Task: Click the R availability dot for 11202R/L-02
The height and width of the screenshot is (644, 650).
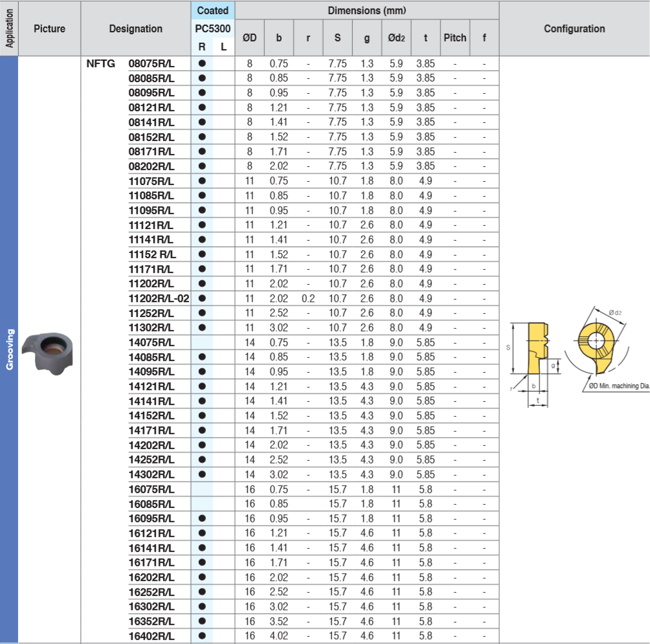Action: [x=202, y=298]
